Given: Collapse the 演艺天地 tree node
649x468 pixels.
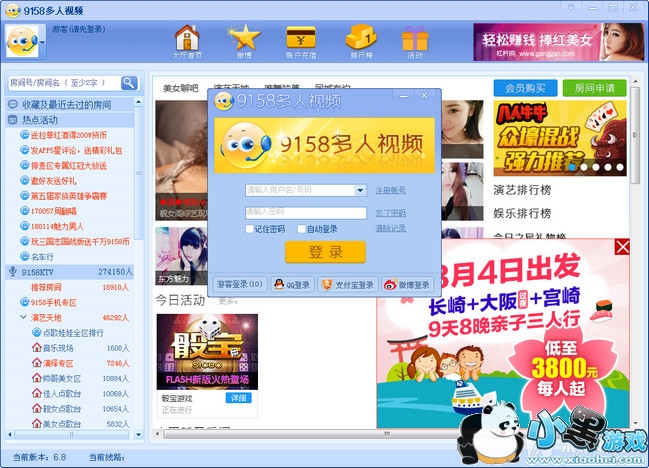Looking at the screenshot, I should coord(23,317).
